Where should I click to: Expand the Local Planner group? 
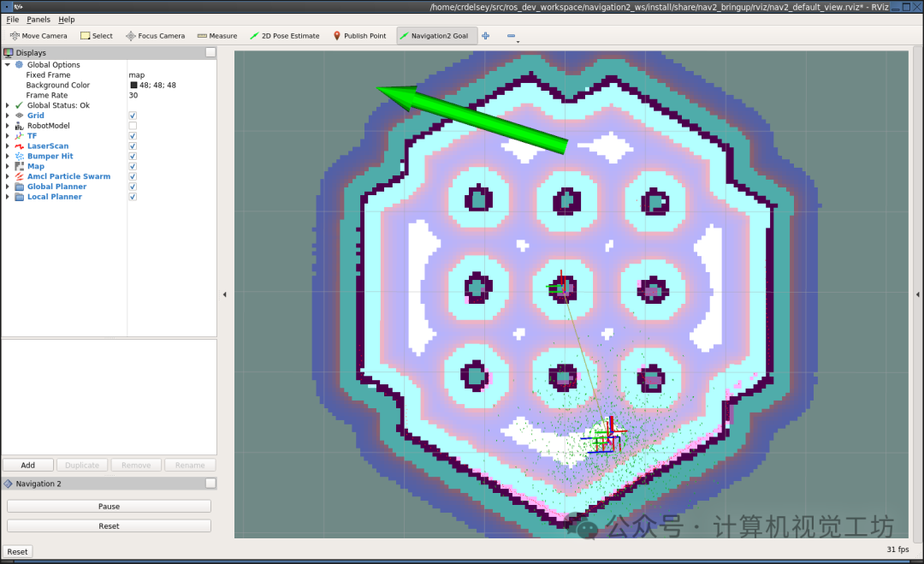click(8, 197)
